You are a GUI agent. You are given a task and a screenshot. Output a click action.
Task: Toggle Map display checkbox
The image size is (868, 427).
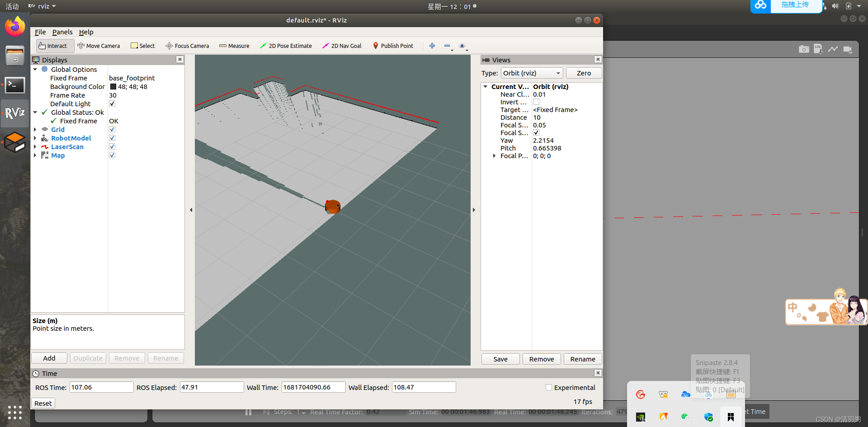112,155
